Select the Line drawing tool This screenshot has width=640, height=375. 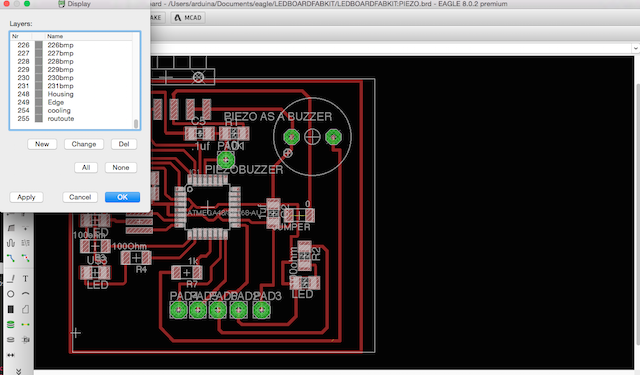click(x=11, y=279)
